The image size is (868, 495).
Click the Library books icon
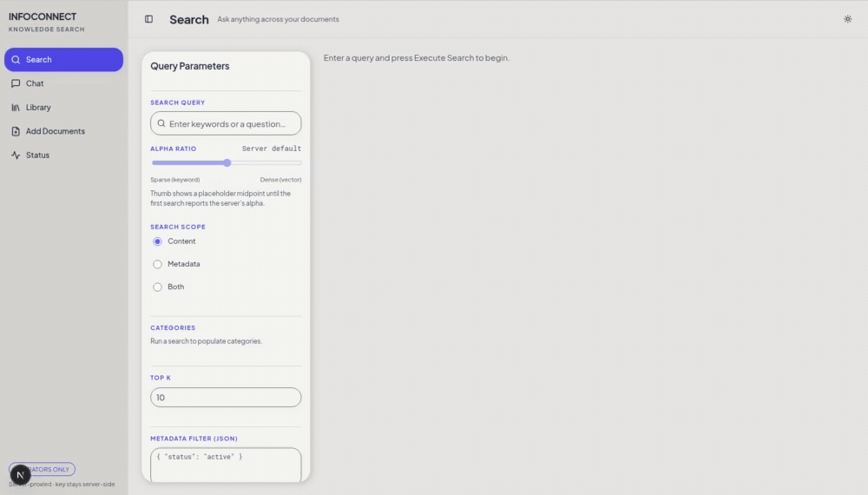coord(16,108)
